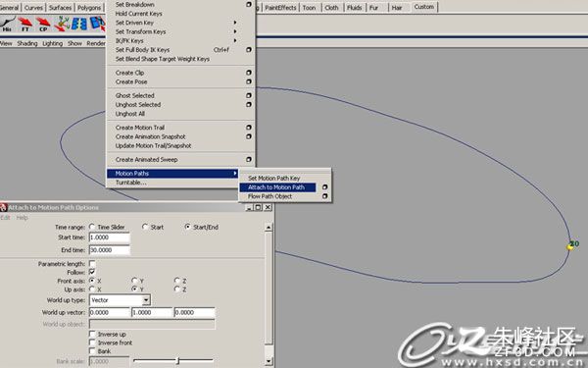The image size is (588, 368).
Task: Open option box for Flow Path Object
Action: coord(324,196)
